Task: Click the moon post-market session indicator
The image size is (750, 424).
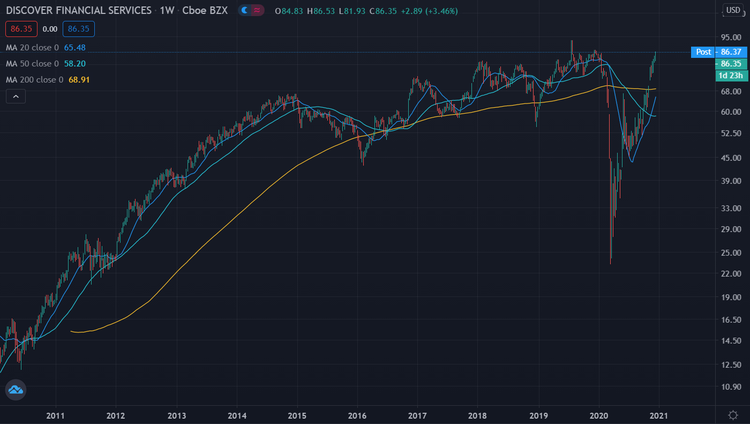Action: pos(245,10)
